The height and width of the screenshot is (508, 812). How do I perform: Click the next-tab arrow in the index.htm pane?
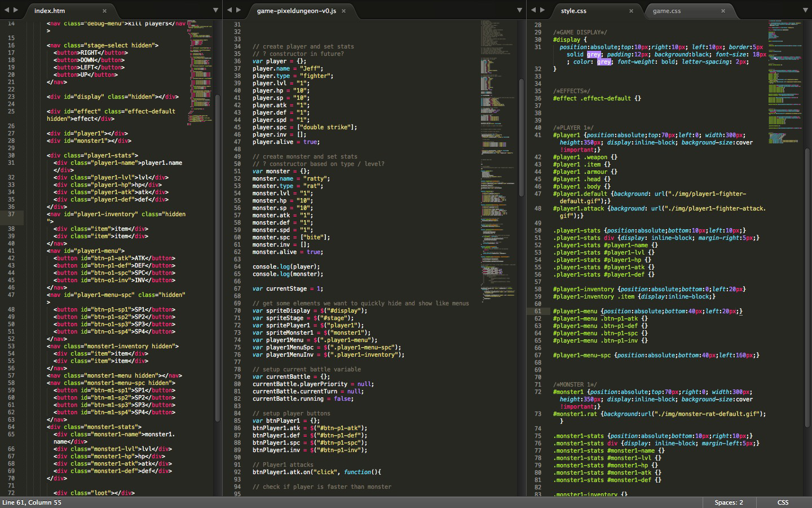coord(16,10)
